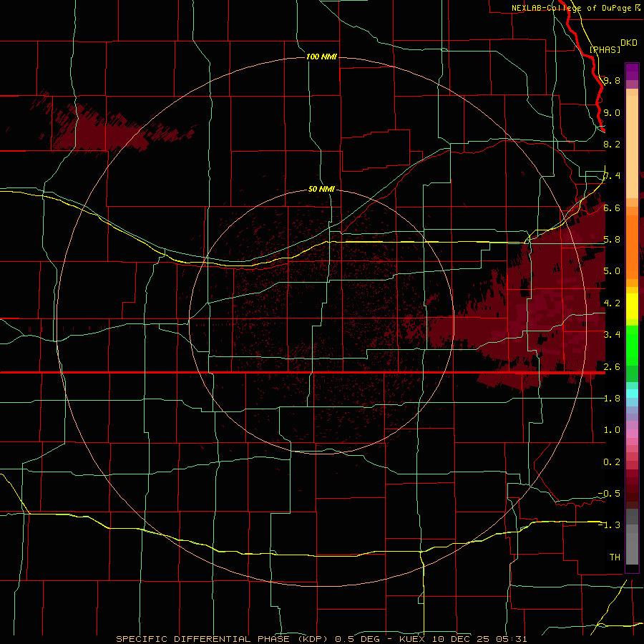The width and height of the screenshot is (644, 644).
Task: Click the -0.5 legend value
Action: pos(609,494)
